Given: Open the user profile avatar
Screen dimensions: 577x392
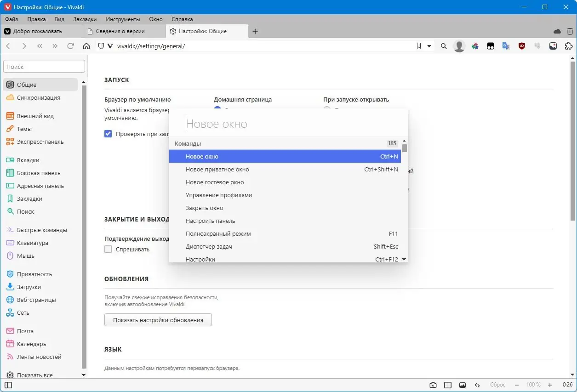Looking at the screenshot, I should [459, 46].
